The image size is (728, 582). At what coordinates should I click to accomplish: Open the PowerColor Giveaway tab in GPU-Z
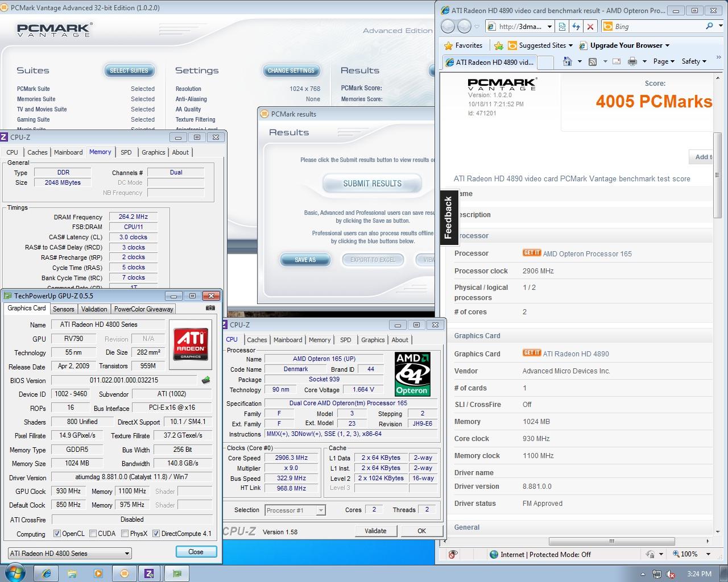coord(143,309)
